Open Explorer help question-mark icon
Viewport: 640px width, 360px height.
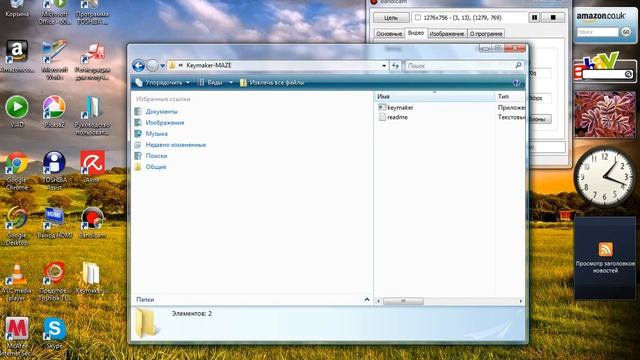(516, 83)
